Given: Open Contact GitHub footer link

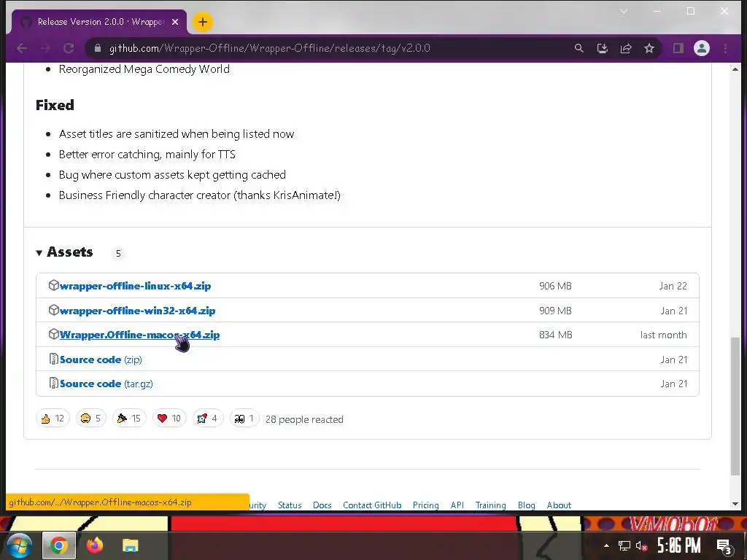Looking at the screenshot, I should [372, 505].
